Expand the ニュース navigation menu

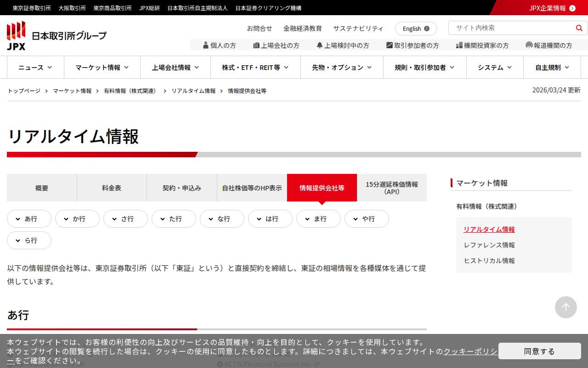pyautogui.click(x=35, y=68)
